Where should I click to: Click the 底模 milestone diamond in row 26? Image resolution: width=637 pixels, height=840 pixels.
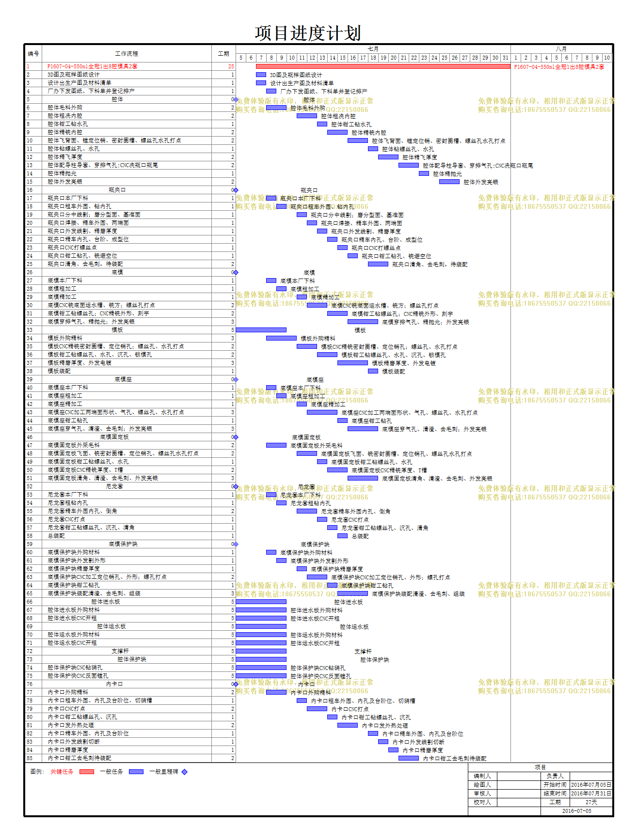tap(236, 272)
